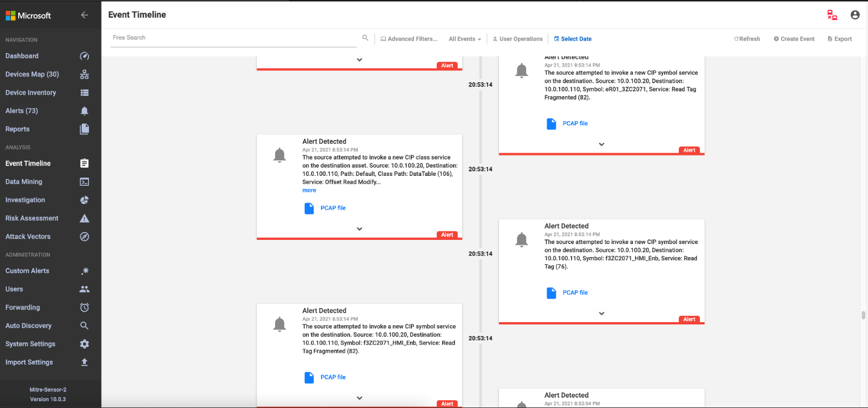Click PCAP file icon in Read Tag (76) alert
Screen dimensions: 868x408
coord(551,293)
